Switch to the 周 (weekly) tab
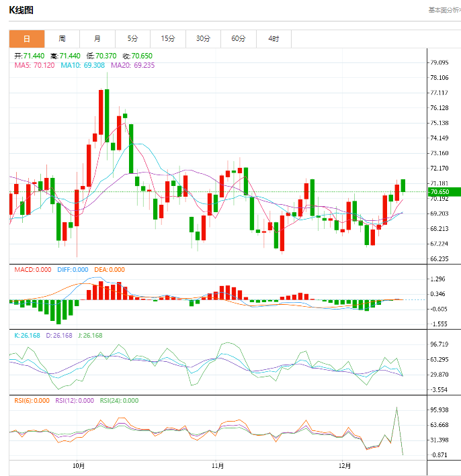461x476 pixels. 62,39
